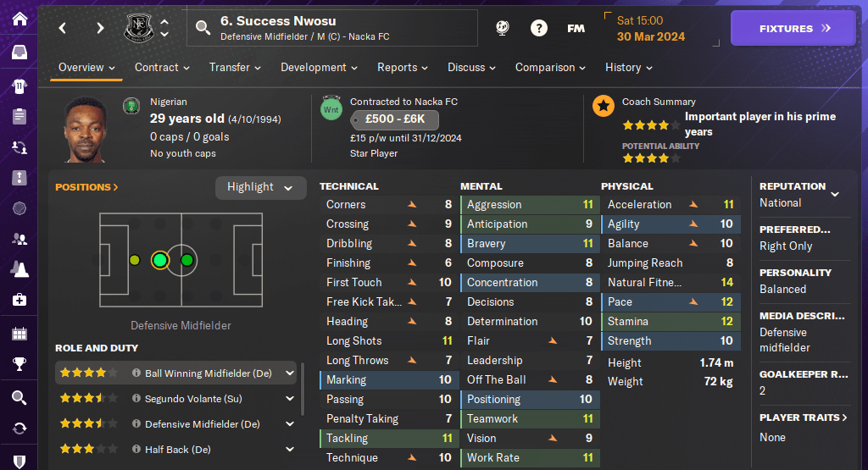
Task: Open the Highlight dropdown
Action: [x=260, y=187]
